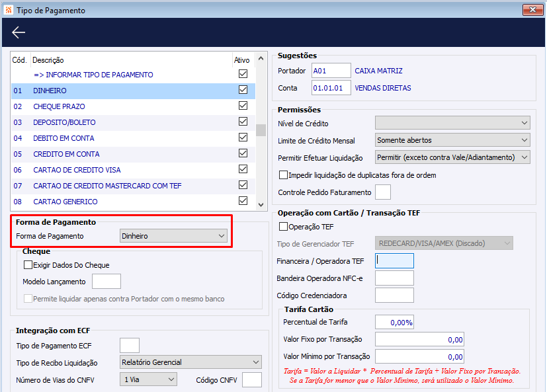The height and width of the screenshot is (392, 547).
Task: Tick Impedir liquidação de duplicatas fora de ordem
Action: 283,175
